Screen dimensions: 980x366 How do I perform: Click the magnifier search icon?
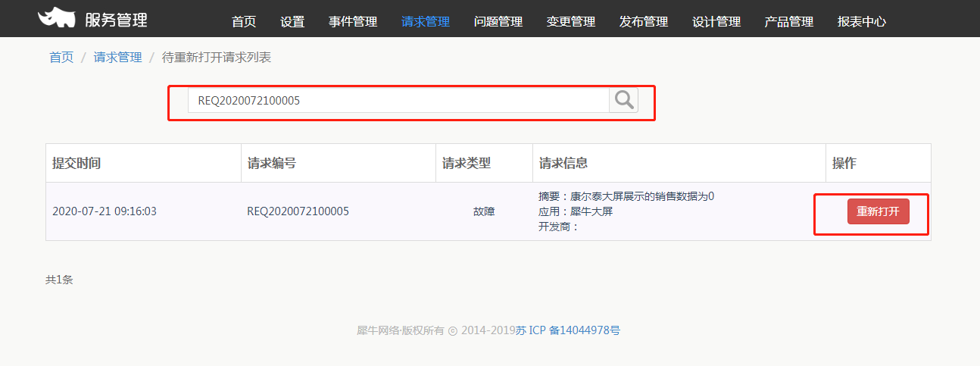tap(624, 100)
